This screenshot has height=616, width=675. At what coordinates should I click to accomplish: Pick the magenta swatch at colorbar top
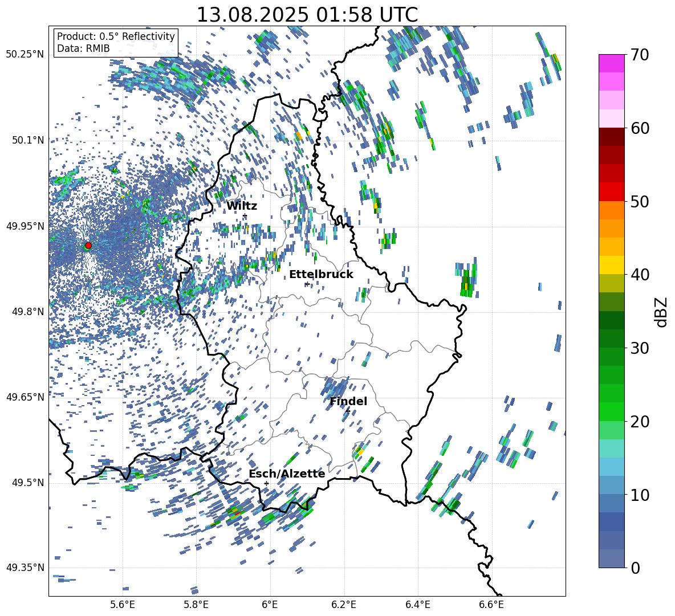pyautogui.click(x=612, y=63)
